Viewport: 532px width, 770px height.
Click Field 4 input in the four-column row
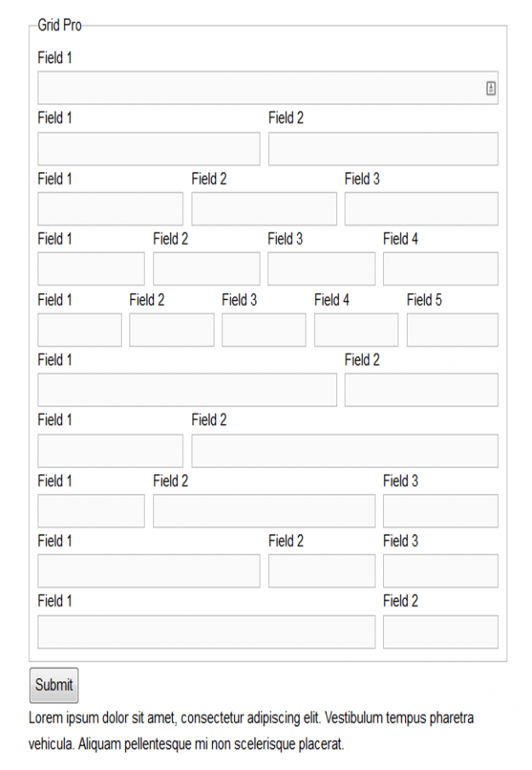click(x=440, y=269)
